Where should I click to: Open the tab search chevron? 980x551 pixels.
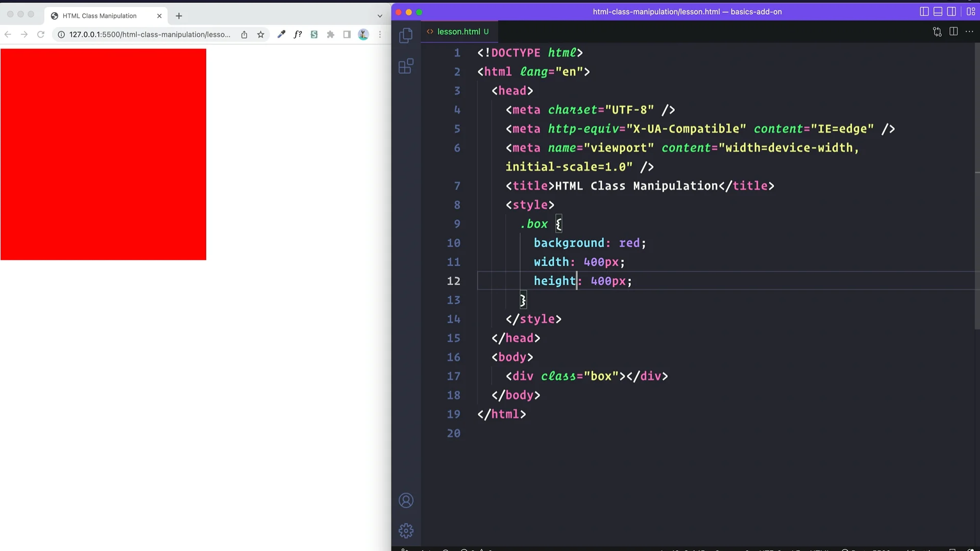pos(380,16)
